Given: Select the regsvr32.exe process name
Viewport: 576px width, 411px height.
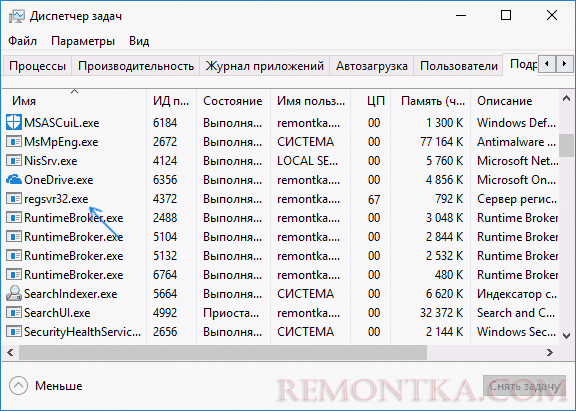Looking at the screenshot, I should (x=56, y=199).
